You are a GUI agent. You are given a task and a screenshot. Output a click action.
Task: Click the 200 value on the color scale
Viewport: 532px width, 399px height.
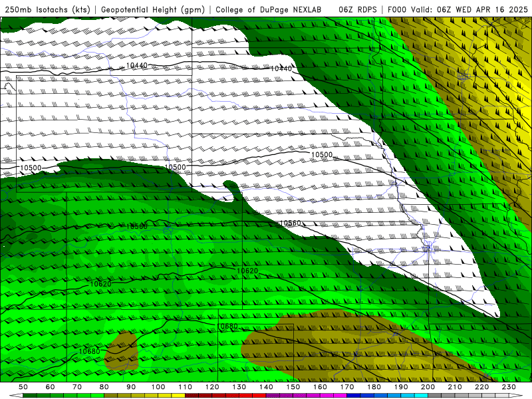tap(428, 387)
